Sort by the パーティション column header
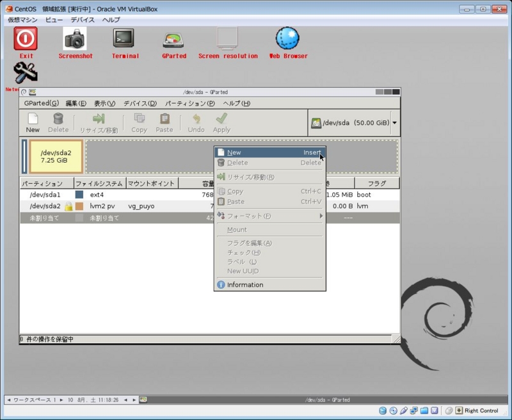This screenshot has width=512, height=420. click(47, 184)
